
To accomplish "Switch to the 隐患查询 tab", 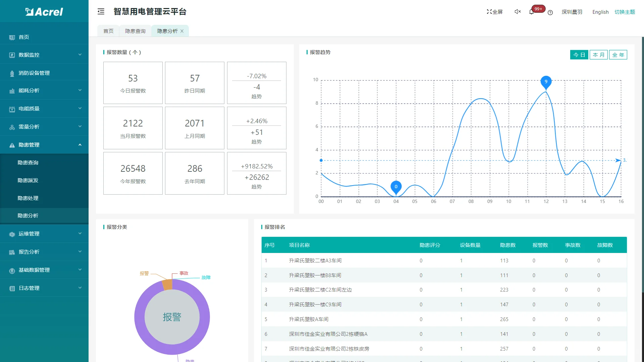I will 135,31.
